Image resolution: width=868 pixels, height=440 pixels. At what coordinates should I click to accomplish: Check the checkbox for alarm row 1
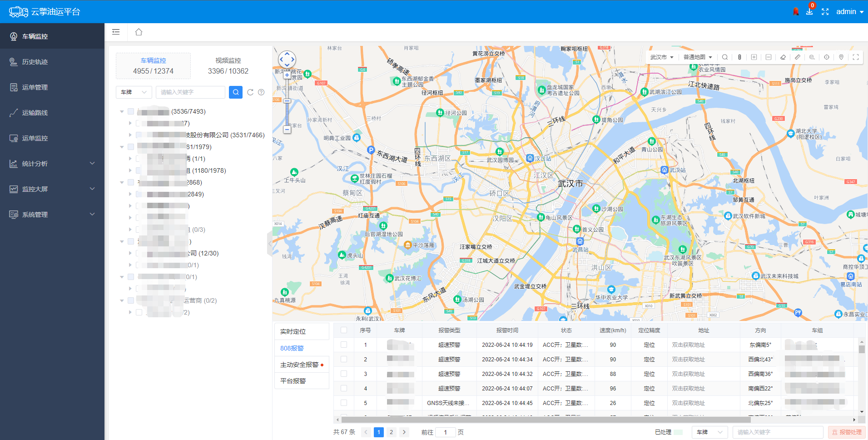pyautogui.click(x=344, y=345)
